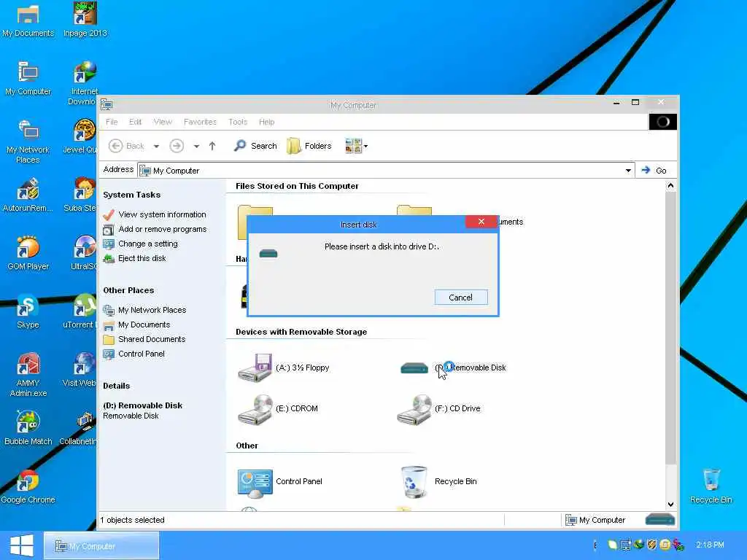The width and height of the screenshot is (747, 560).
Task: Select Recycle Bin on the desktop
Action: (711, 486)
